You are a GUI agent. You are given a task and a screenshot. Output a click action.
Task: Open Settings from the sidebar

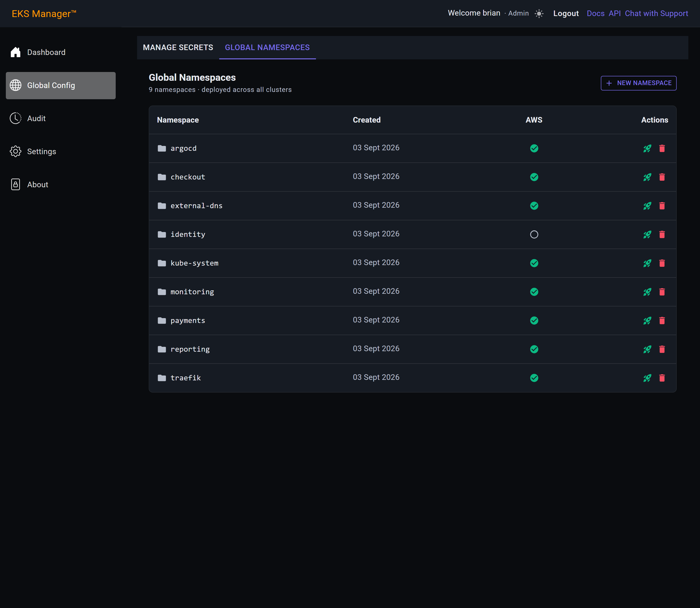[x=61, y=152]
